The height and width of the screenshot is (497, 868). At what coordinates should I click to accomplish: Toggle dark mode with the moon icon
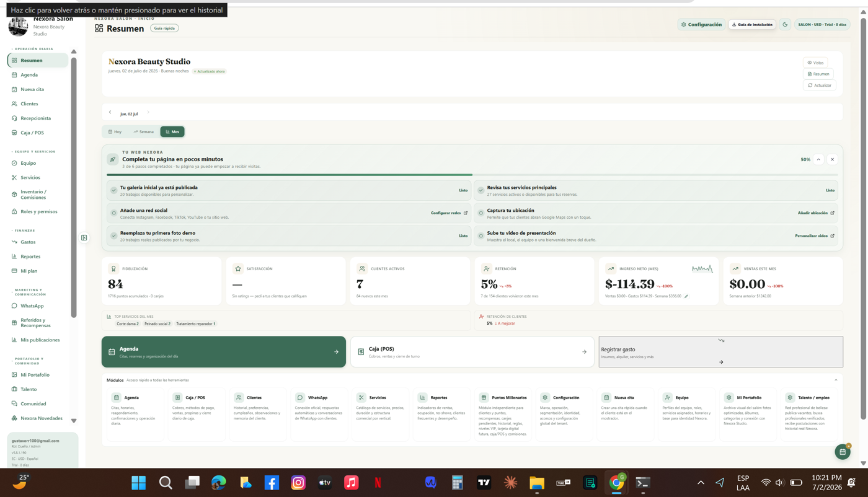click(x=785, y=25)
